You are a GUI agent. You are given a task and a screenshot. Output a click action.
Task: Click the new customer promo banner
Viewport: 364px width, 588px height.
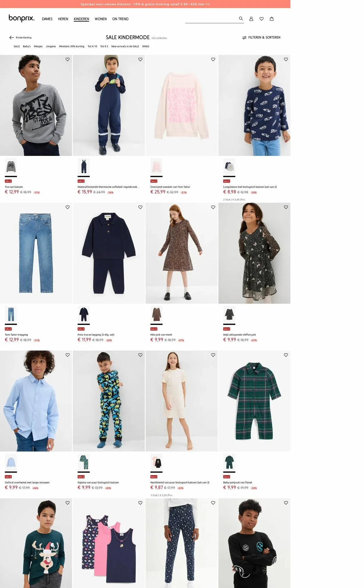145,4
